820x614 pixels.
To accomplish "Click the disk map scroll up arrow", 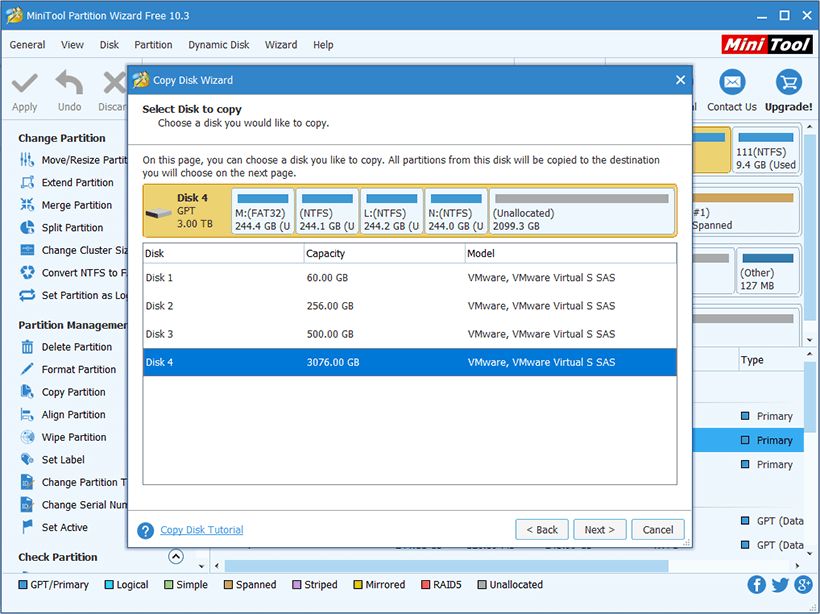I will [810, 127].
